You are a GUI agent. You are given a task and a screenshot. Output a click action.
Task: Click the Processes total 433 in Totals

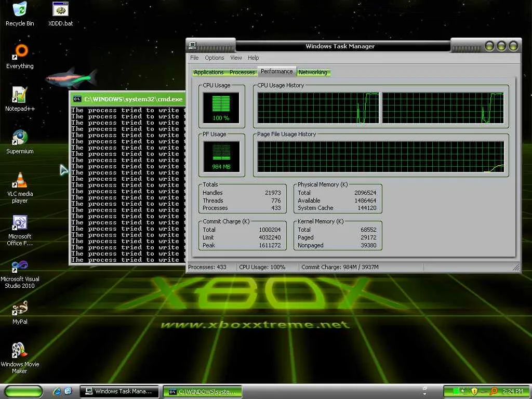(276, 208)
